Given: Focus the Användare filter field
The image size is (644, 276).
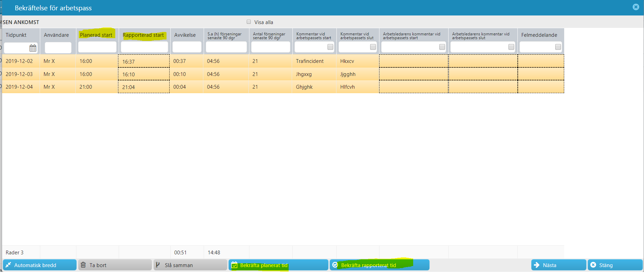Looking at the screenshot, I should pyautogui.click(x=58, y=48).
